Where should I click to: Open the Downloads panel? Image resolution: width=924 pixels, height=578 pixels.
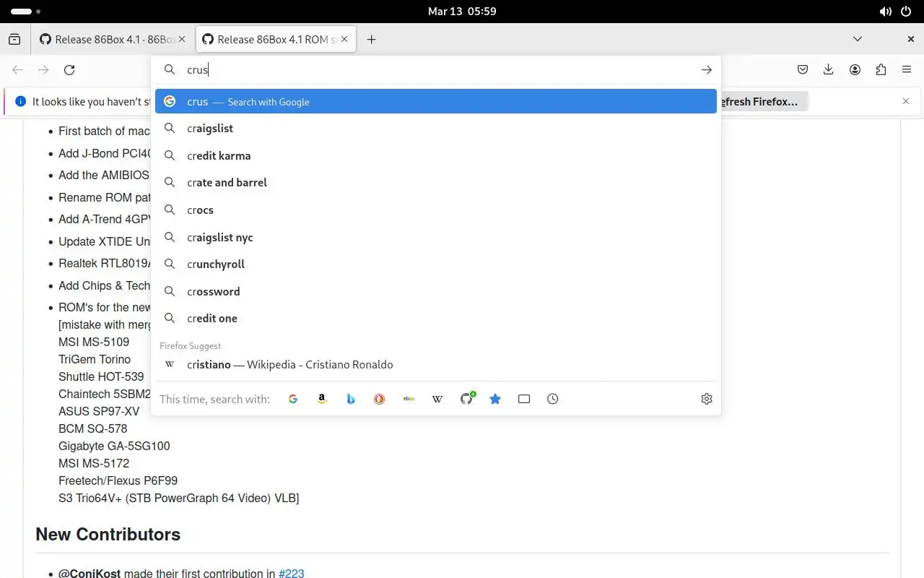click(829, 70)
